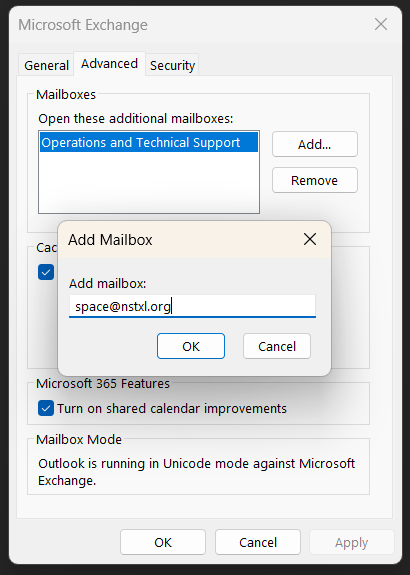Click the Add... mailbox button
Viewport: 410px width, 575px height.
[x=315, y=144]
